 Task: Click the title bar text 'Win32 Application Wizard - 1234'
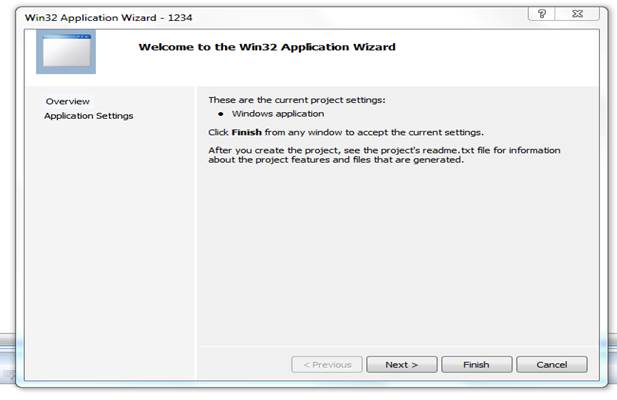[109, 18]
